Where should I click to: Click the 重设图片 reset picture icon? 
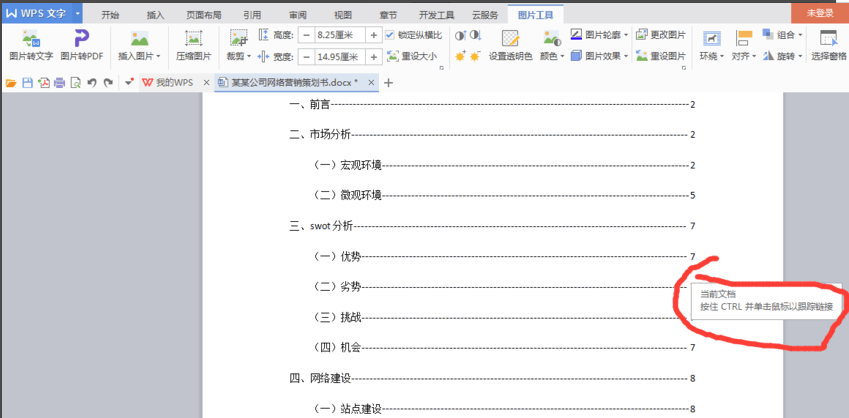tap(662, 56)
